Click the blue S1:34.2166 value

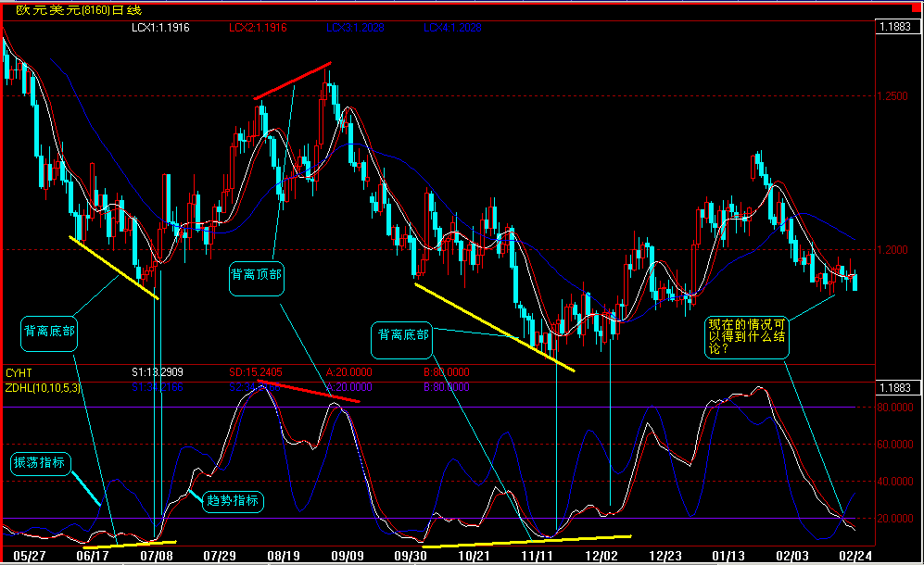click(x=158, y=388)
